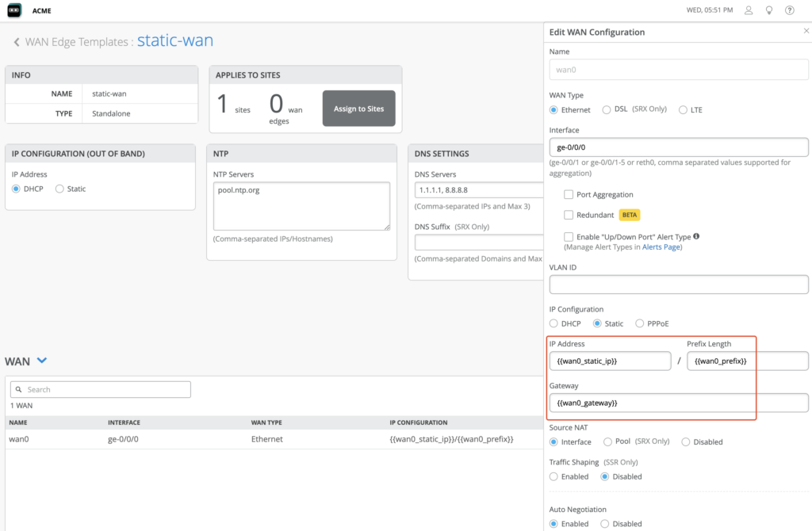
Task: Check Enable Up/Down Port Alert Type
Action: click(569, 236)
